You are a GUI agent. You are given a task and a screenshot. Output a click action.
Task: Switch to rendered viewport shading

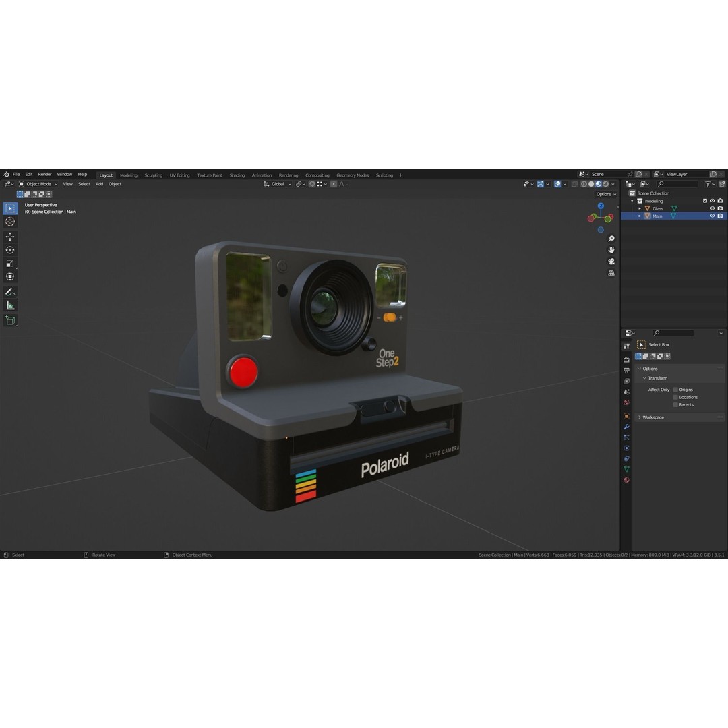tap(605, 184)
